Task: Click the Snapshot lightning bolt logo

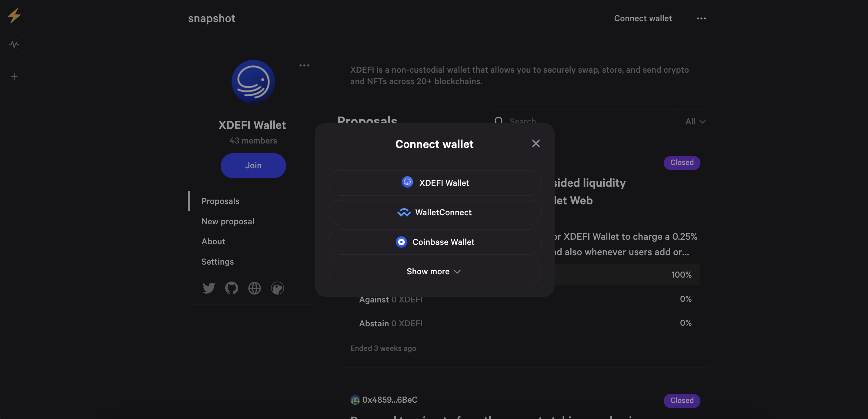Action: [14, 16]
